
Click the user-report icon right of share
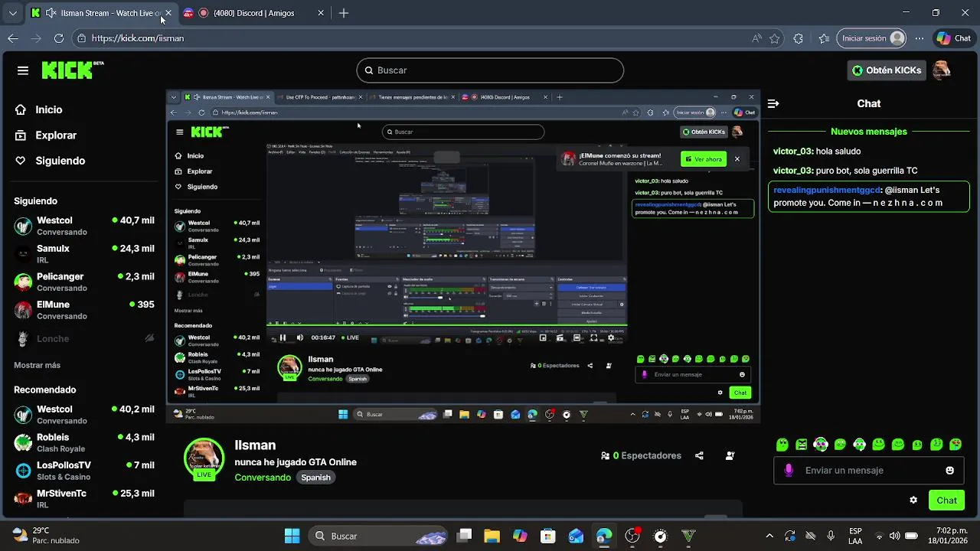click(x=730, y=455)
